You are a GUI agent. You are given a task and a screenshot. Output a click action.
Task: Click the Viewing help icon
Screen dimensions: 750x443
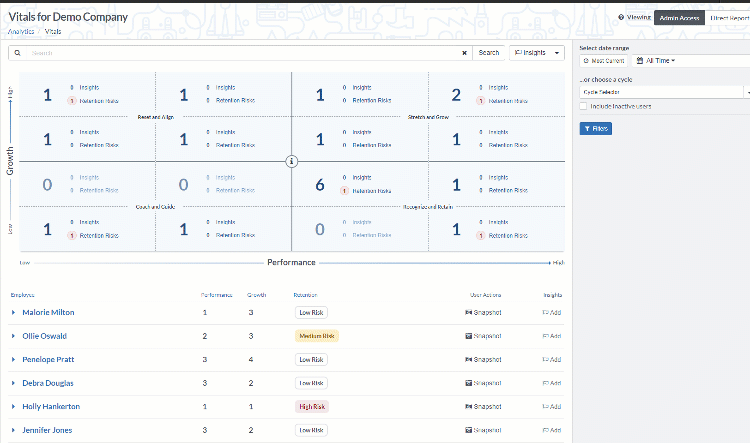coord(621,17)
